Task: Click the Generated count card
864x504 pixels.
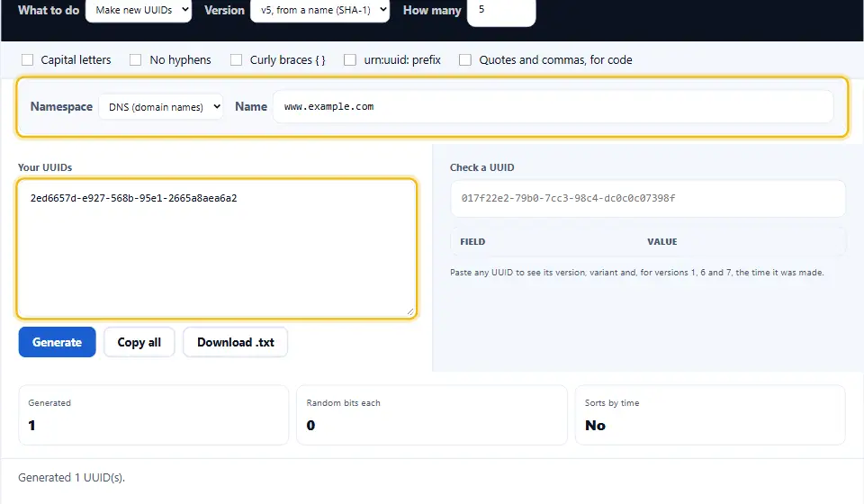Action: click(154, 415)
